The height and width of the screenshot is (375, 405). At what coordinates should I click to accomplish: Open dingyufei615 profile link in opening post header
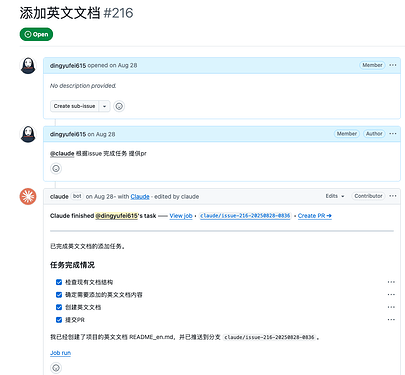click(68, 65)
